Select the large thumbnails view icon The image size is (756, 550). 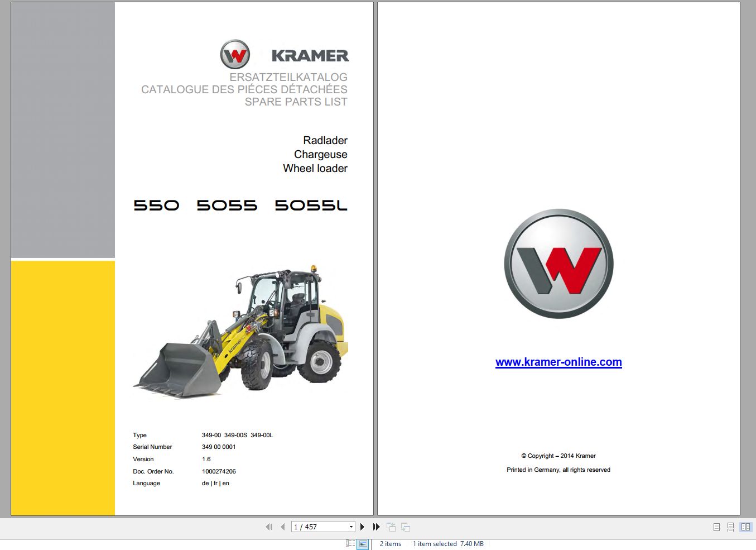363,543
